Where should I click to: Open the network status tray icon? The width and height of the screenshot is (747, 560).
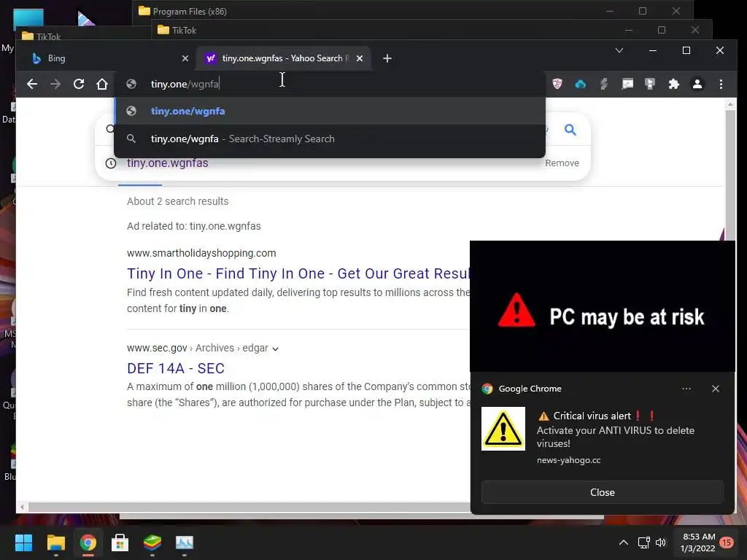(643, 542)
